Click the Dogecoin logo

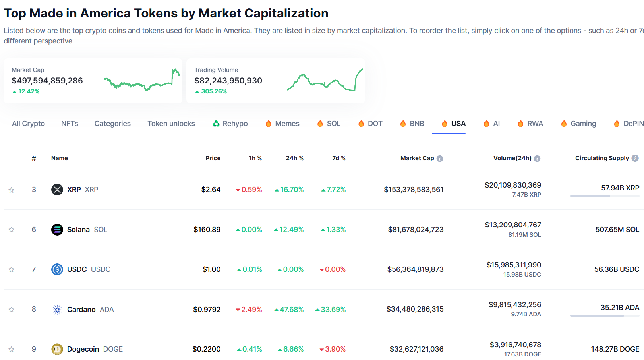tap(57, 349)
